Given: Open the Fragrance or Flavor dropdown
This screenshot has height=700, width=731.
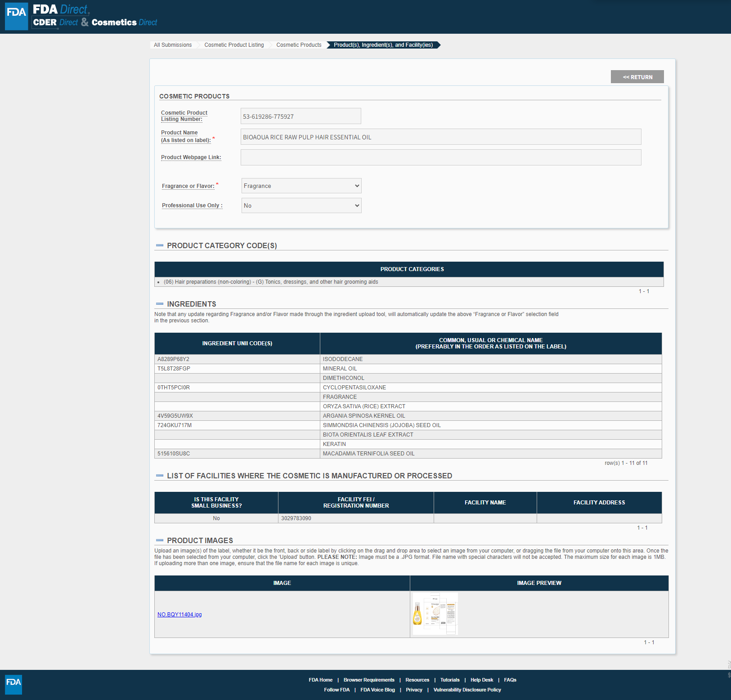Looking at the screenshot, I should (x=301, y=186).
